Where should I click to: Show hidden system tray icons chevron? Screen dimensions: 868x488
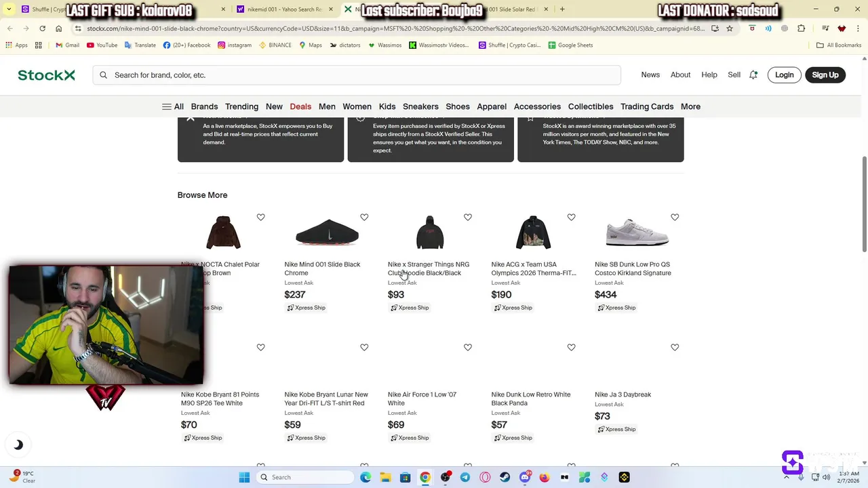click(x=787, y=477)
